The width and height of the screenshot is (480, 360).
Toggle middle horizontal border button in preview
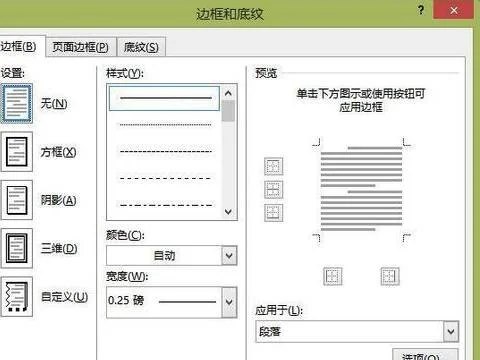tap(274, 189)
